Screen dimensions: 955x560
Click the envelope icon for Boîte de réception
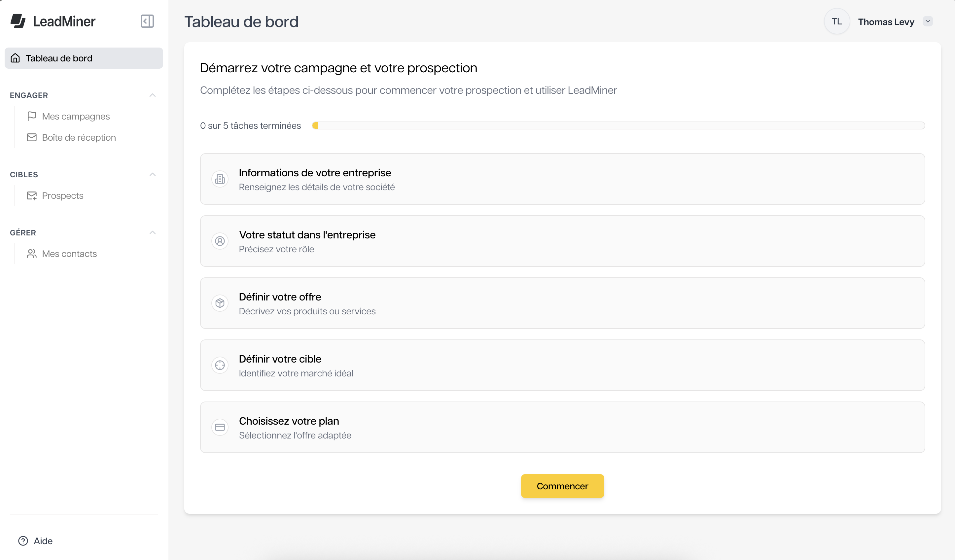pos(31,138)
